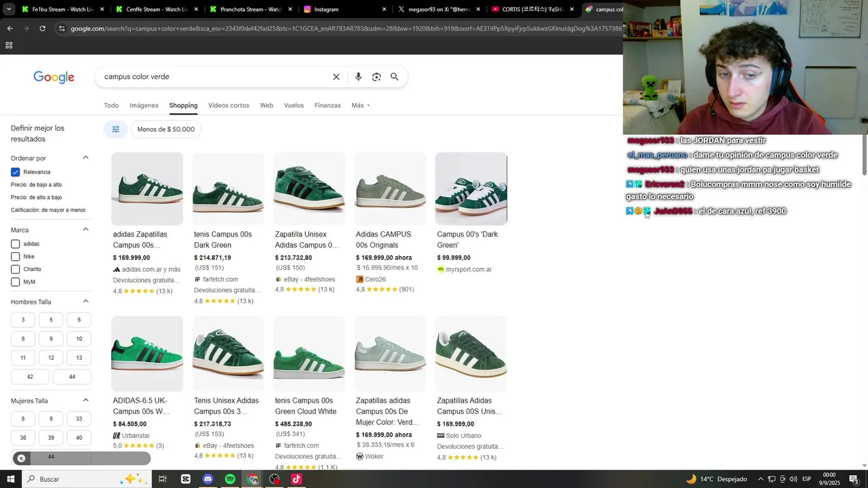The height and width of the screenshot is (488, 868).
Task: Click the magnifying glass search icon
Action: [394, 77]
